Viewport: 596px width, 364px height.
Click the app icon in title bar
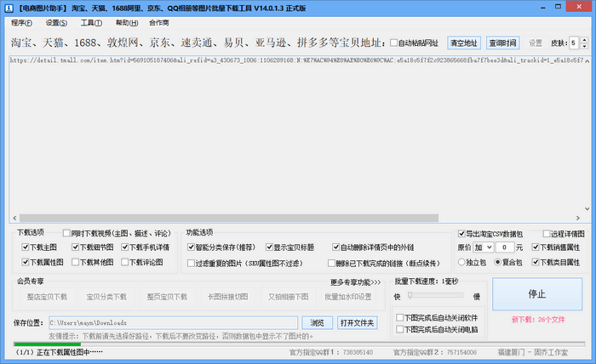[9, 8]
